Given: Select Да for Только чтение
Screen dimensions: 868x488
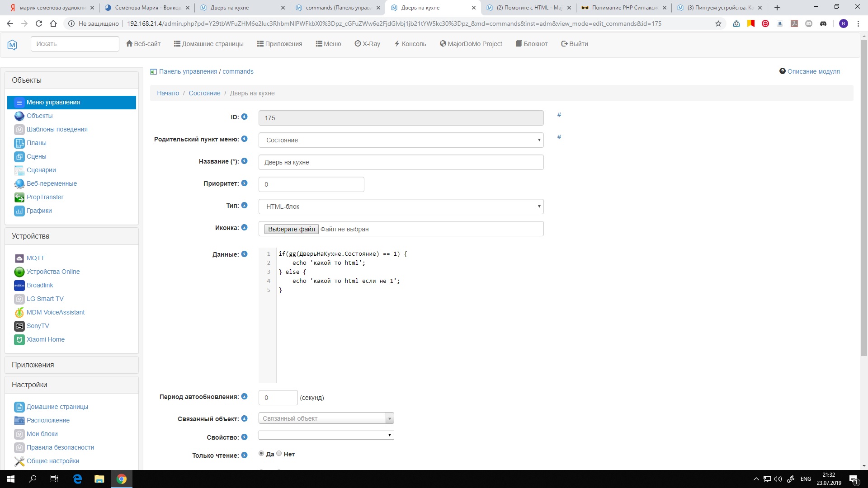Looking at the screenshot, I should [x=261, y=454].
